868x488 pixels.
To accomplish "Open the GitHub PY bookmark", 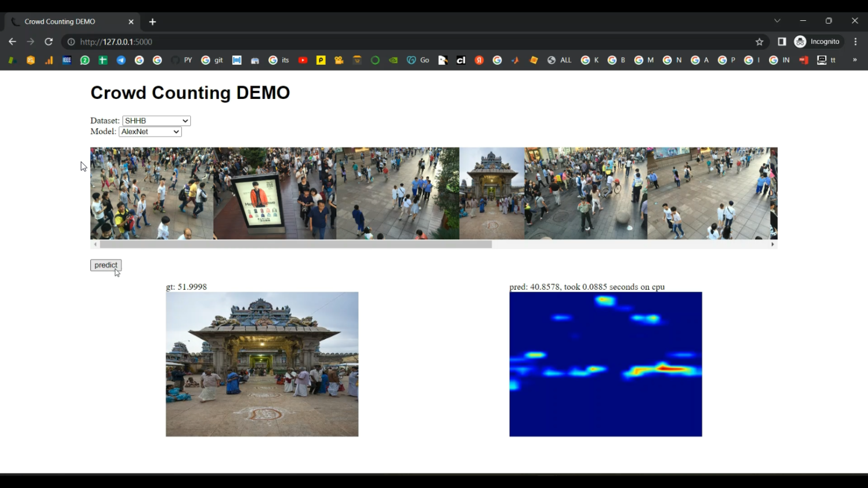I will click(x=182, y=60).
